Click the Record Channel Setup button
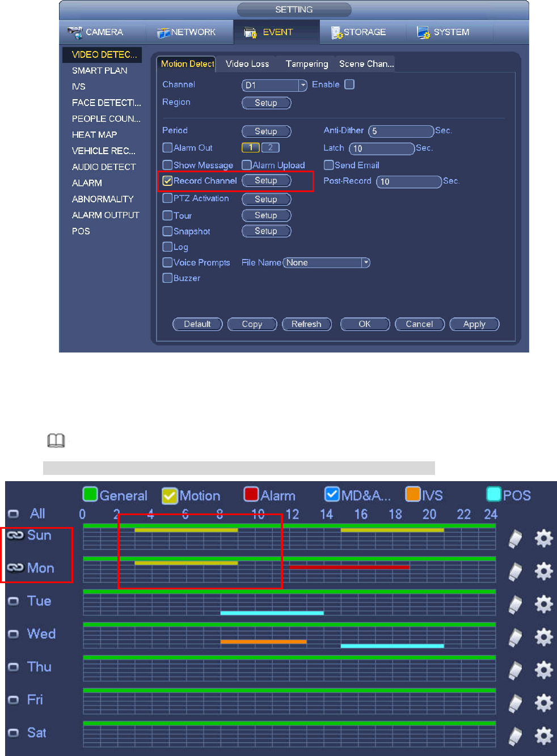The height and width of the screenshot is (756, 557). [266, 180]
